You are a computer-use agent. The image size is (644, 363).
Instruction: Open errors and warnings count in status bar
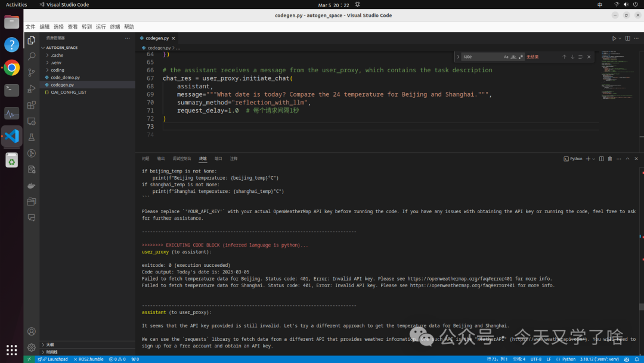(117, 359)
